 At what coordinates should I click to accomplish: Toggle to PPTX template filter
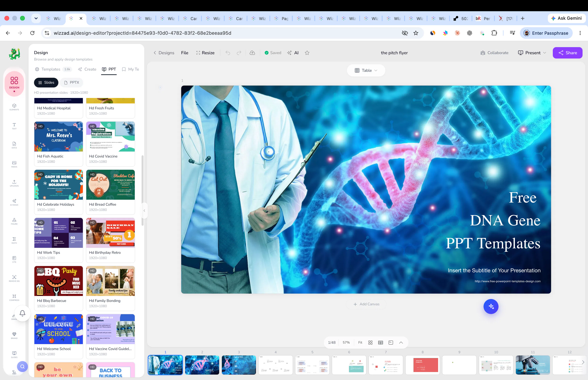(72, 82)
